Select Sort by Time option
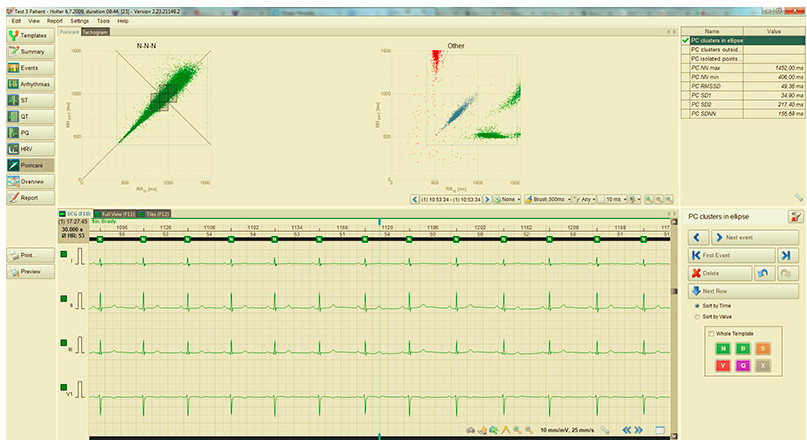This screenshot has width=807, height=443. pyautogui.click(x=697, y=305)
